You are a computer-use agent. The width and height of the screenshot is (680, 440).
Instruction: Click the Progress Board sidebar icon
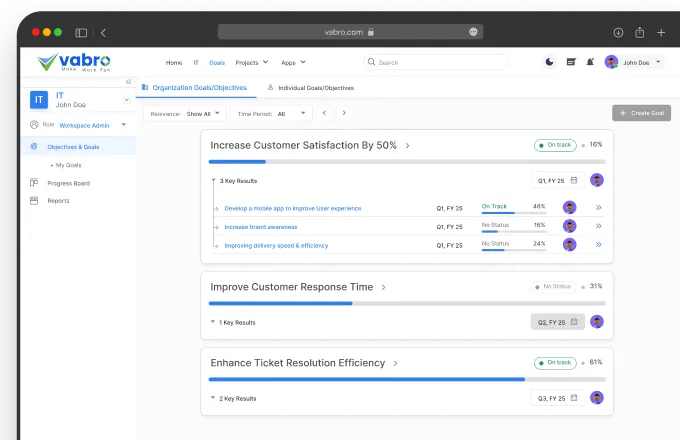point(34,183)
